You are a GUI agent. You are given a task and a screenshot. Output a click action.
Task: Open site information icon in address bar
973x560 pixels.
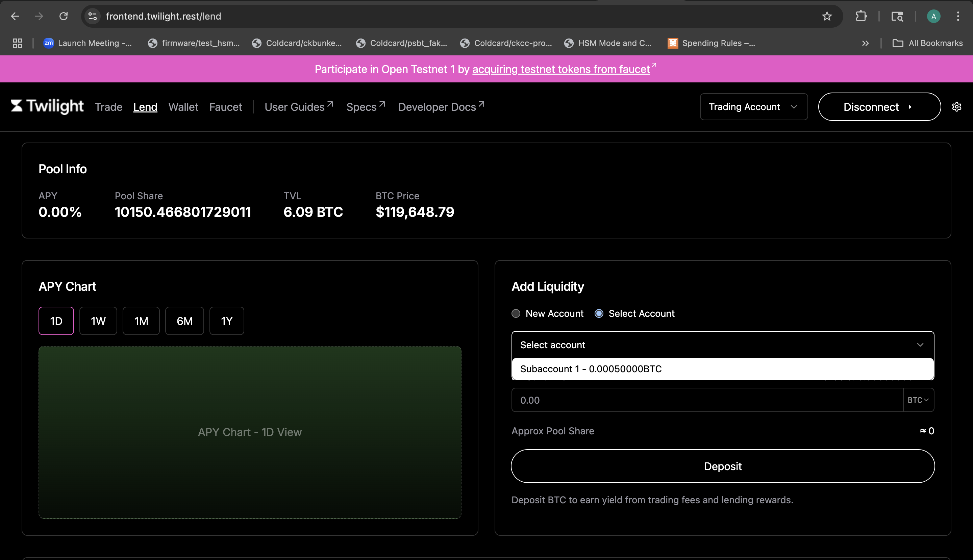(x=93, y=16)
